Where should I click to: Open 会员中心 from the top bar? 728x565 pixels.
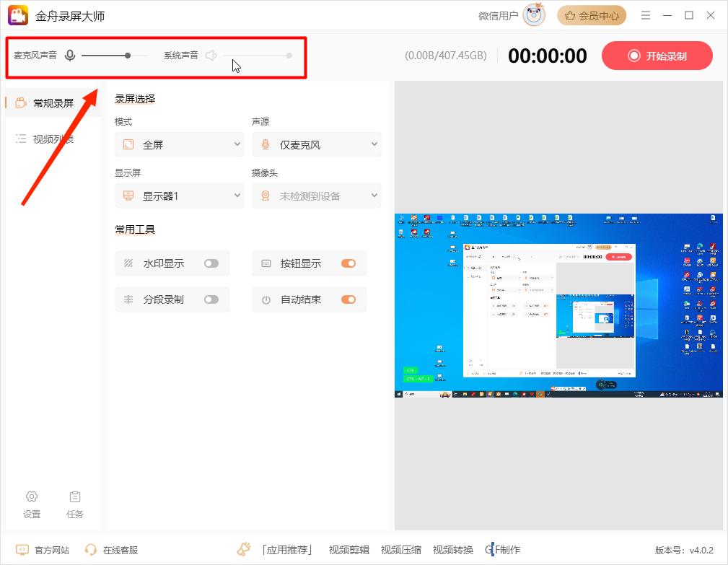(x=592, y=14)
